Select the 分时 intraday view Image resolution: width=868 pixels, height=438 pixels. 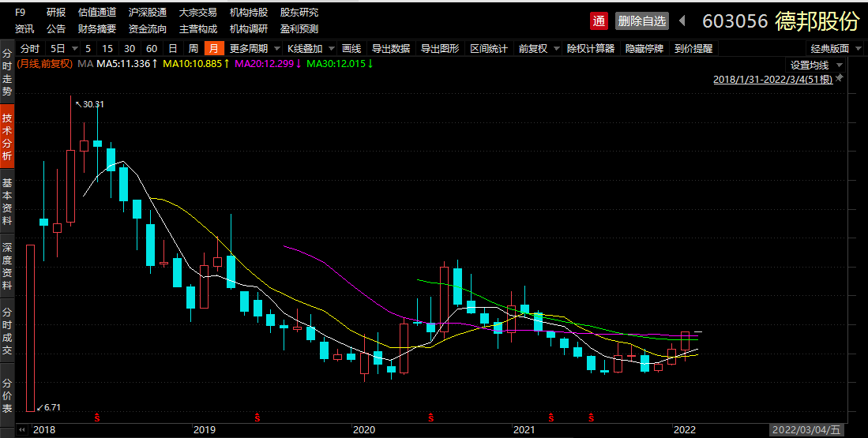(30, 48)
